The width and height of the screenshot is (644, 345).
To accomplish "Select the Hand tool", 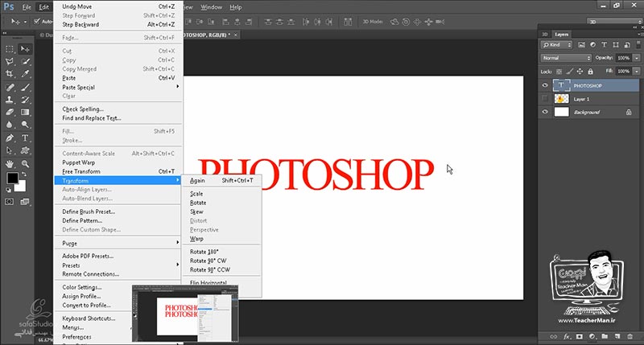I will click(x=10, y=164).
